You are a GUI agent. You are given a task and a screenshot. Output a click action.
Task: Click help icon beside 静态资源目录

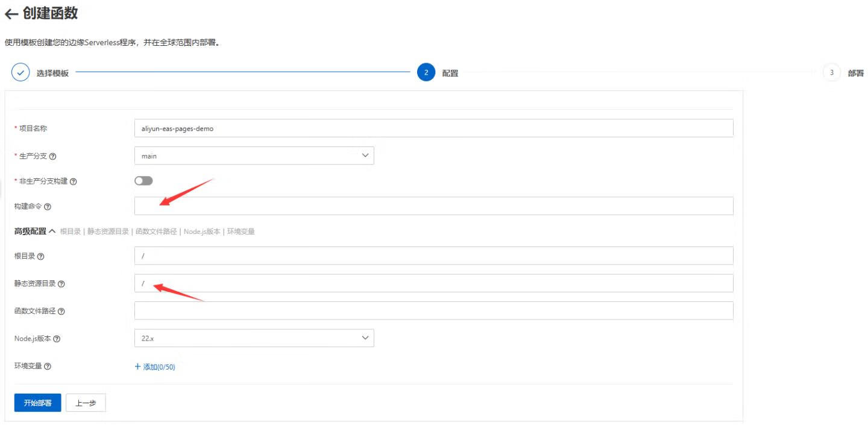(x=61, y=284)
